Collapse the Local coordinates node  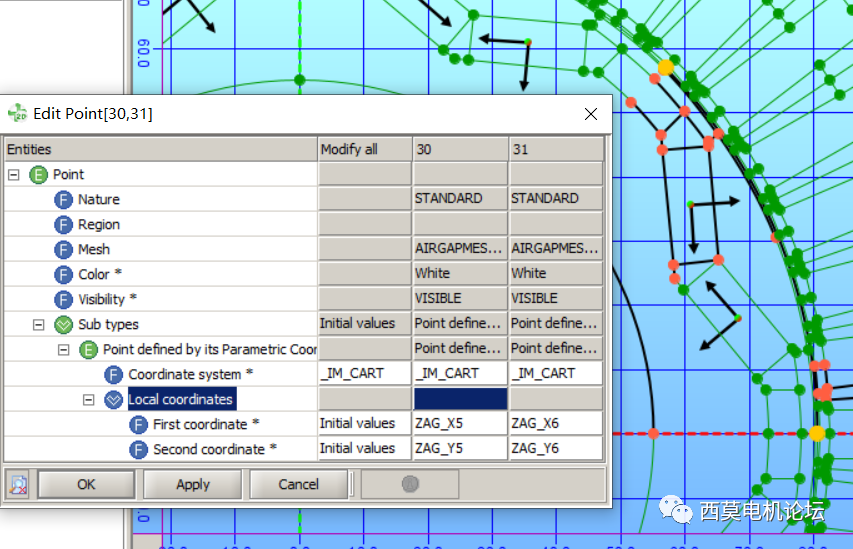88,399
